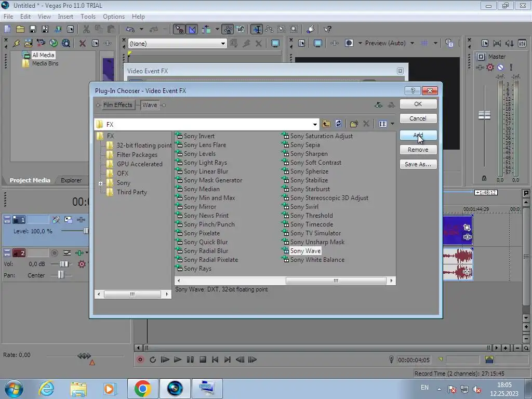
Task: Click the Vol slider on track 2
Action: pos(64,264)
